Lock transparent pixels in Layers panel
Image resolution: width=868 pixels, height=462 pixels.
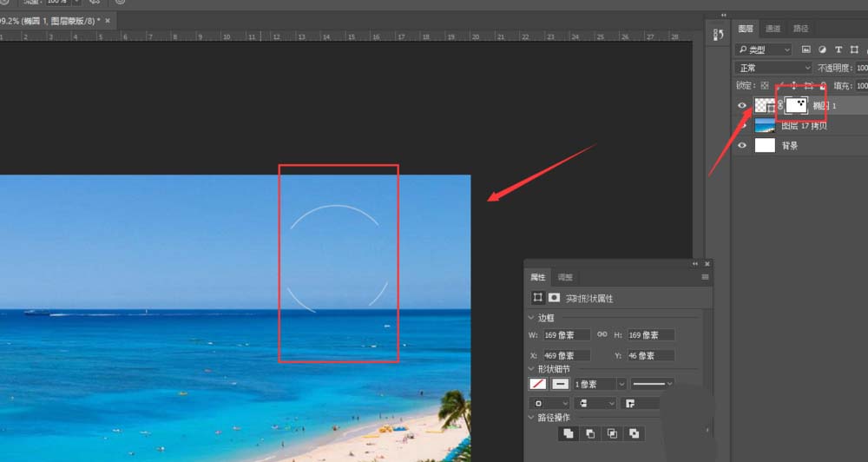[765, 86]
